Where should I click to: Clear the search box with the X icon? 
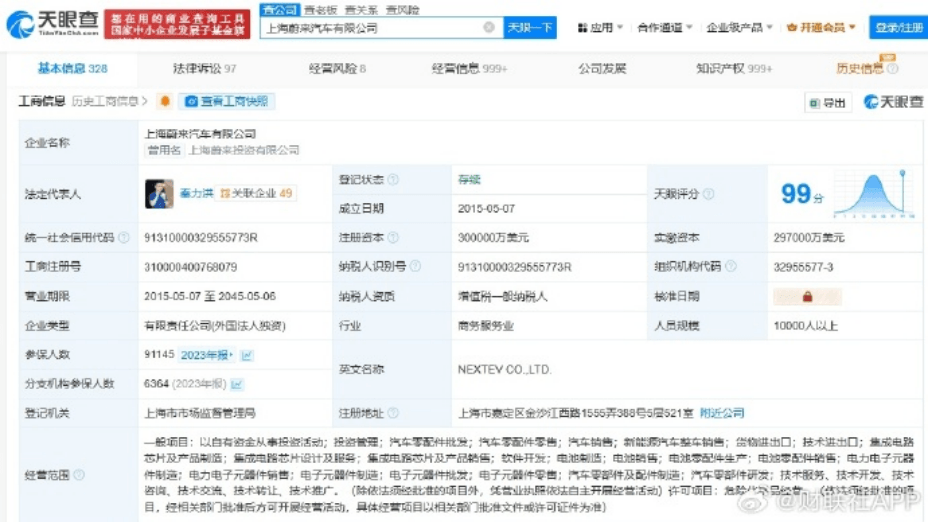tap(489, 27)
